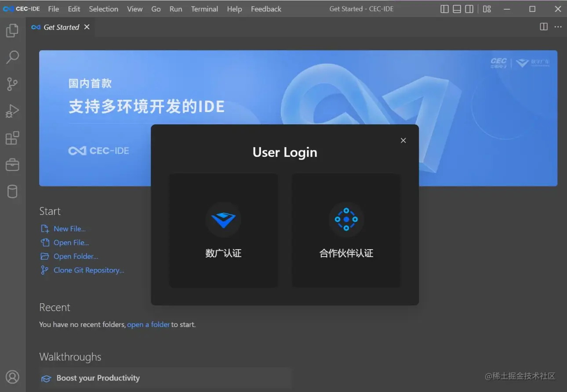567x392 pixels.
Task: Click the New File... link
Action: coord(69,229)
